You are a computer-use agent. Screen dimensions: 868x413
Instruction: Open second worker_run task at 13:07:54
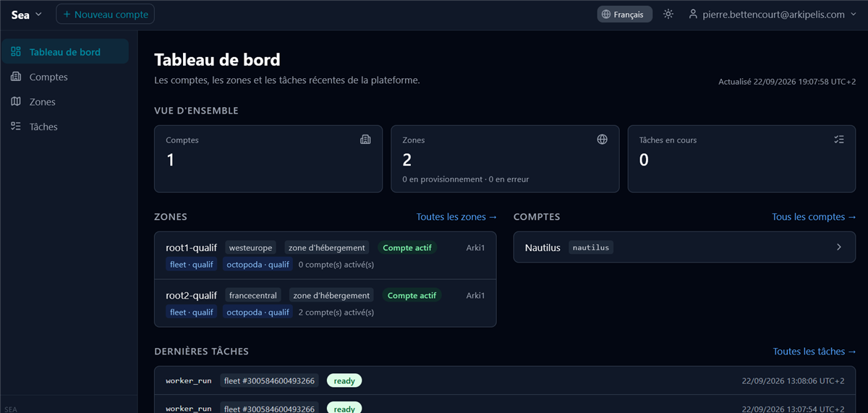click(x=505, y=406)
